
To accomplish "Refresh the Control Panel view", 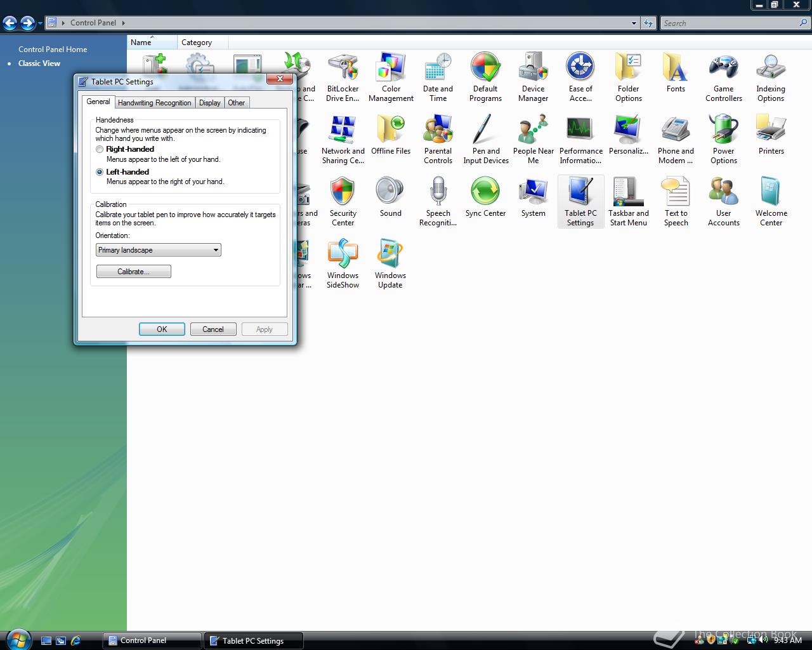I will coord(648,23).
